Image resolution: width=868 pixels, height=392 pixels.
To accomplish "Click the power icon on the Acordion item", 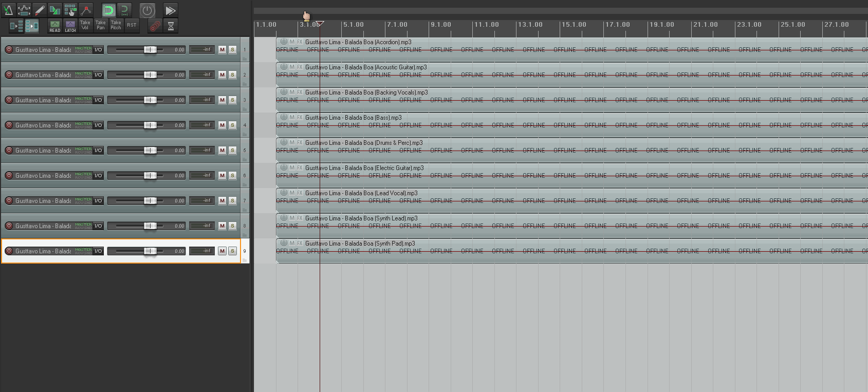I will coord(284,42).
